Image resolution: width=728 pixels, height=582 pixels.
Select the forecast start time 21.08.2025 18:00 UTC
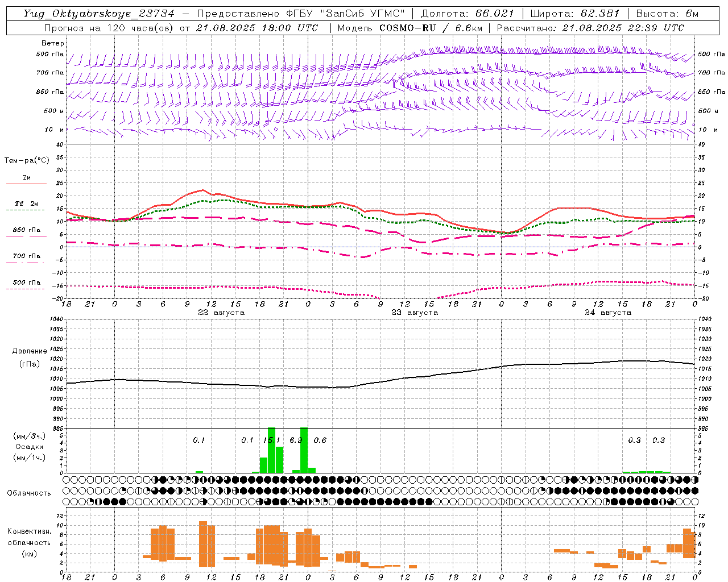click(x=257, y=28)
